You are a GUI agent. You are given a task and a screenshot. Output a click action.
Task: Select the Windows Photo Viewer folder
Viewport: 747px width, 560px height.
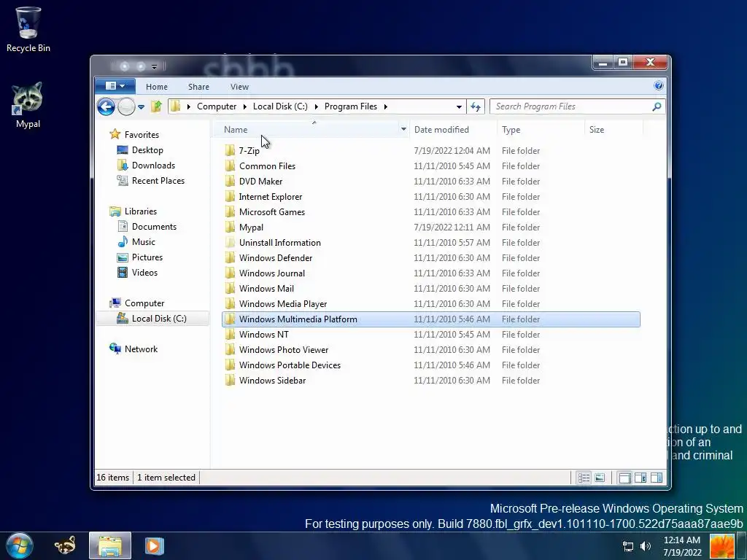[x=284, y=349]
